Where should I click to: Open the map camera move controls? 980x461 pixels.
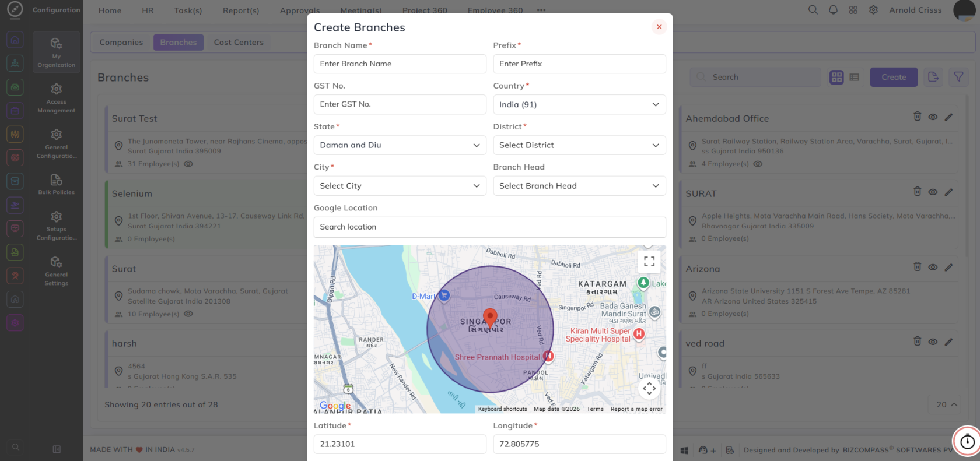[x=649, y=388]
